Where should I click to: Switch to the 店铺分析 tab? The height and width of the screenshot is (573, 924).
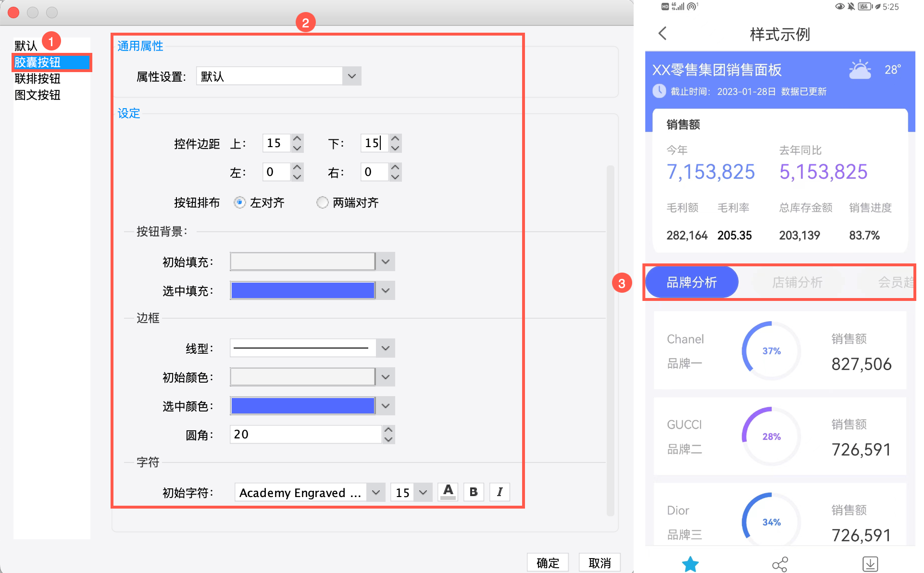tap(797, 282)
